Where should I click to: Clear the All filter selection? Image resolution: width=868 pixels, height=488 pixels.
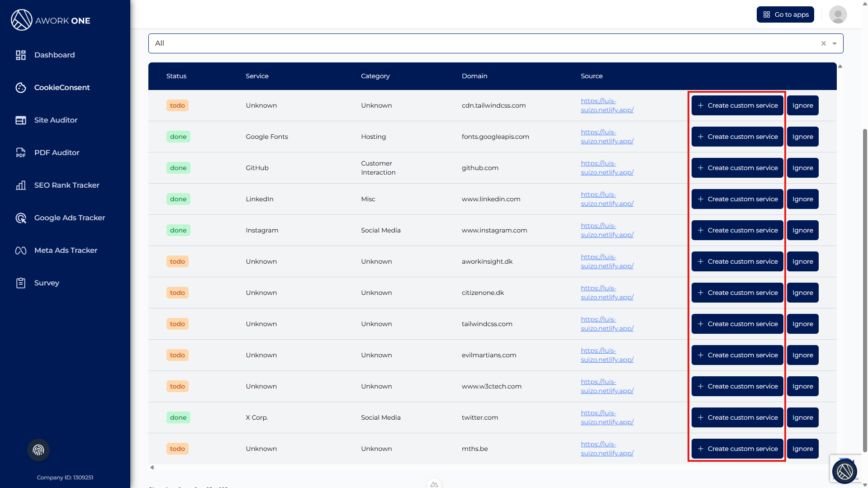[824, 44]
